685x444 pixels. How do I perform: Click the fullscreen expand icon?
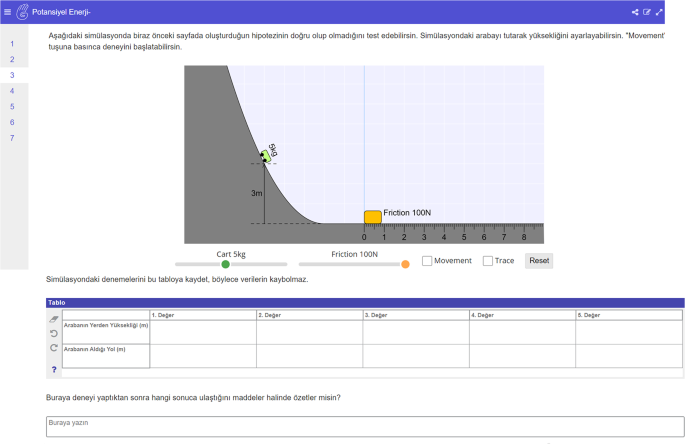point(659,12)
